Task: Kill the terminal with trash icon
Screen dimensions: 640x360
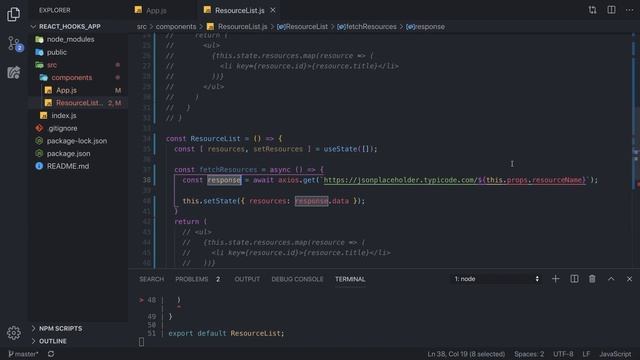Action: 592,279
